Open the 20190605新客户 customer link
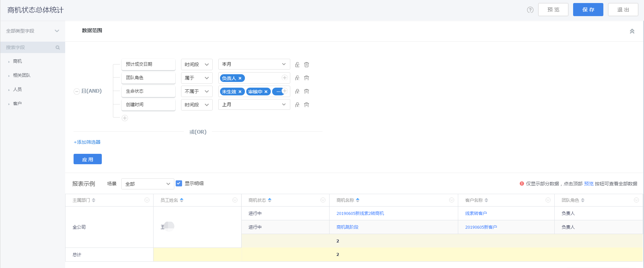 pos(481,227)
